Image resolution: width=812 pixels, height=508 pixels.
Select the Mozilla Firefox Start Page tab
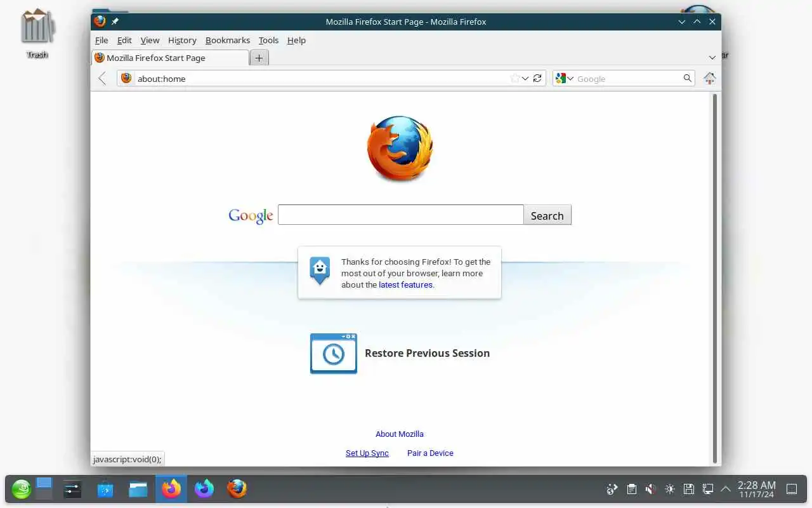[x=170, y=58]
